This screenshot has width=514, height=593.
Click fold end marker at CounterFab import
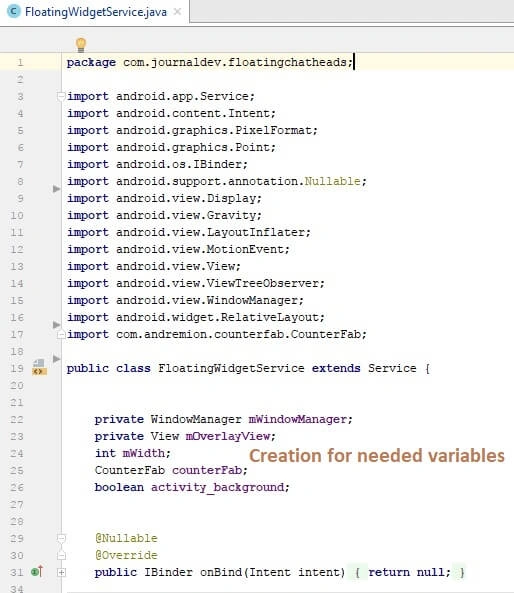tap(61, 334)
